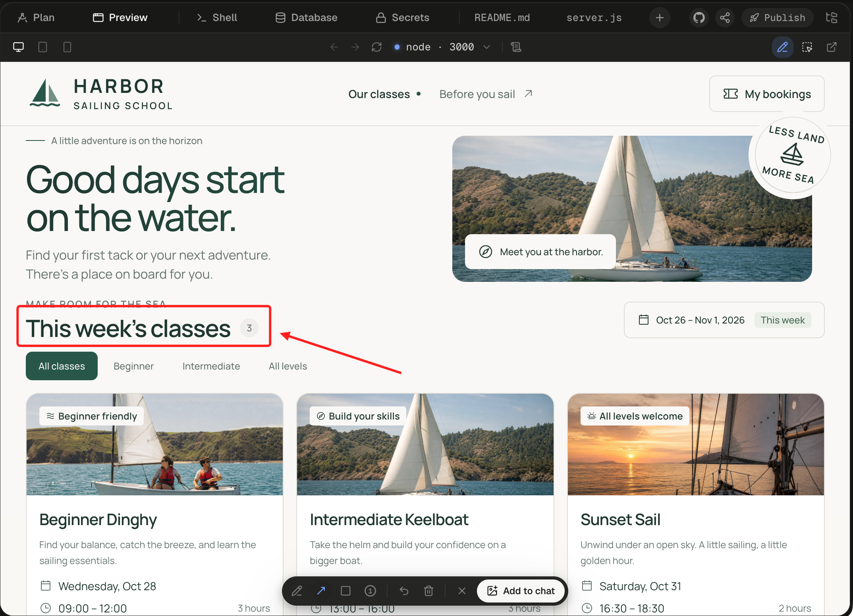Undo the last annotation
The height and width of the screenshot is (616, 853).
[404, 591]
